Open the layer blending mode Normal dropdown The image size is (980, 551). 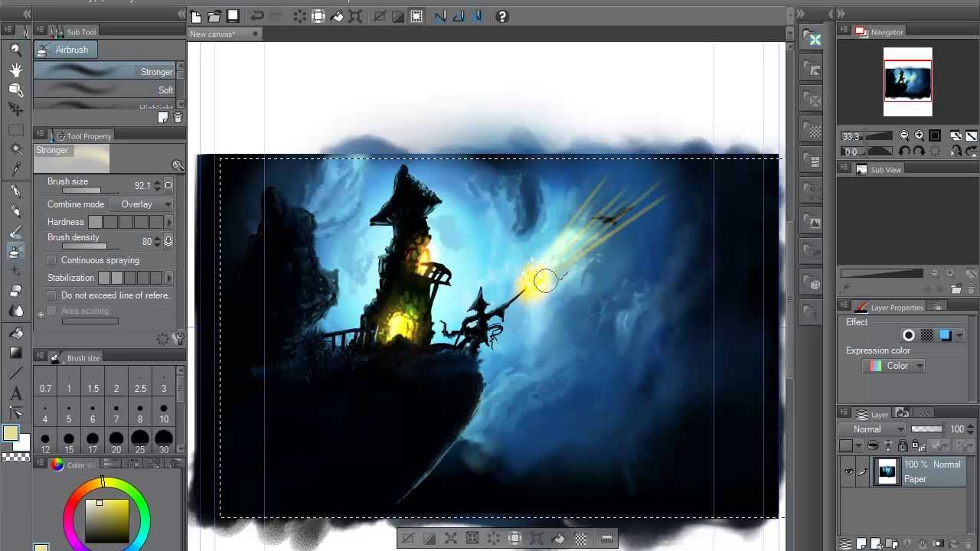873,429
